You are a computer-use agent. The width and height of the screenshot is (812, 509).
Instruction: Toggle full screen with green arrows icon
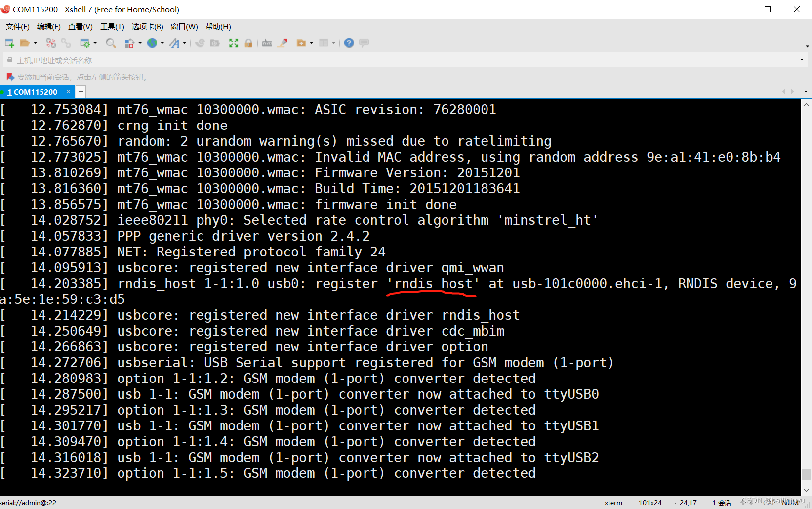click(x=233, y=43)
